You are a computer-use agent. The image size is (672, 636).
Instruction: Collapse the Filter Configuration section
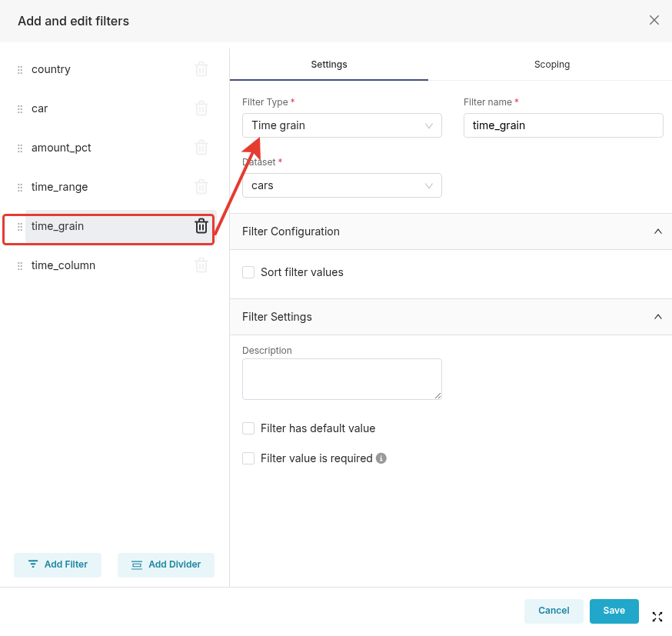tap(657, 231)
